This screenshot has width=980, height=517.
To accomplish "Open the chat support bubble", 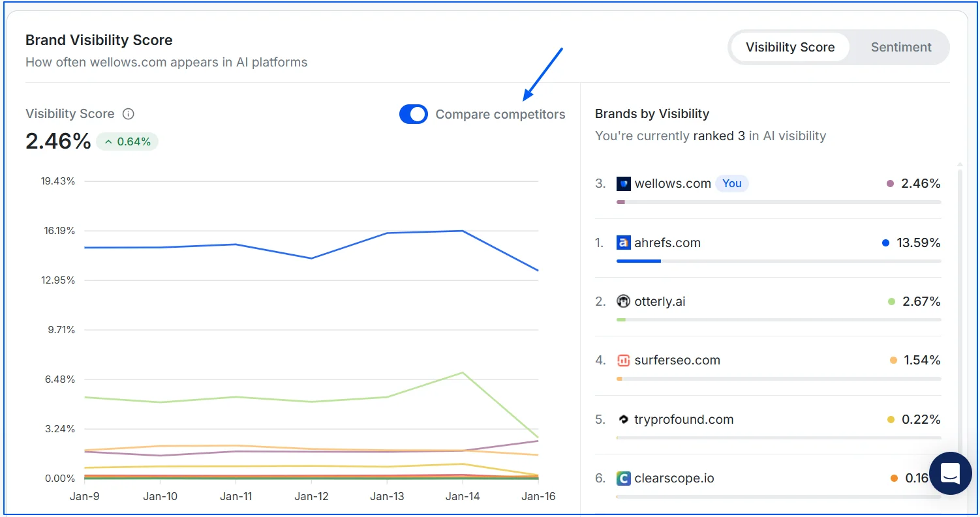I will point(951,473).
